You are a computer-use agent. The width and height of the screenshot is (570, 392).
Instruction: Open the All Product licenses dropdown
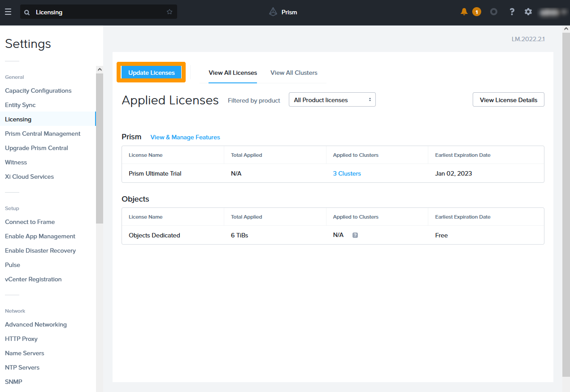click(x=332, y=99)
